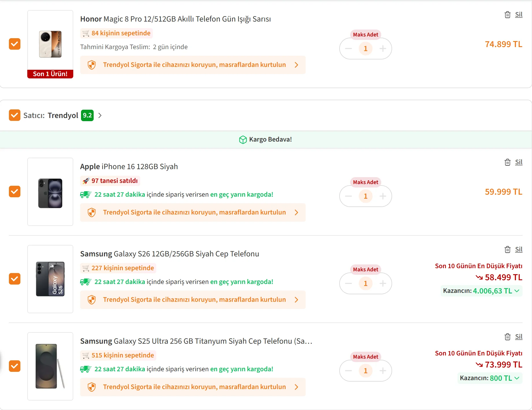
Task: Click the trash icon for Galaxy S26
Action: 508,250
